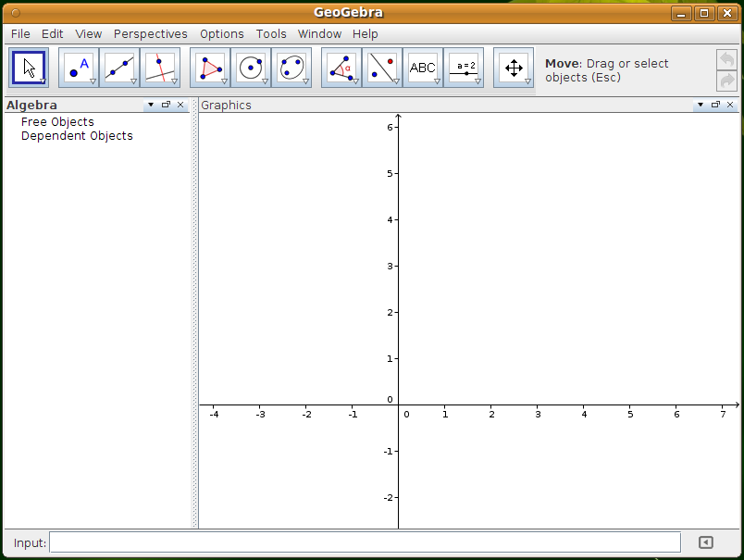Select the Reflect Object about Line tool

tap(382, 68)
